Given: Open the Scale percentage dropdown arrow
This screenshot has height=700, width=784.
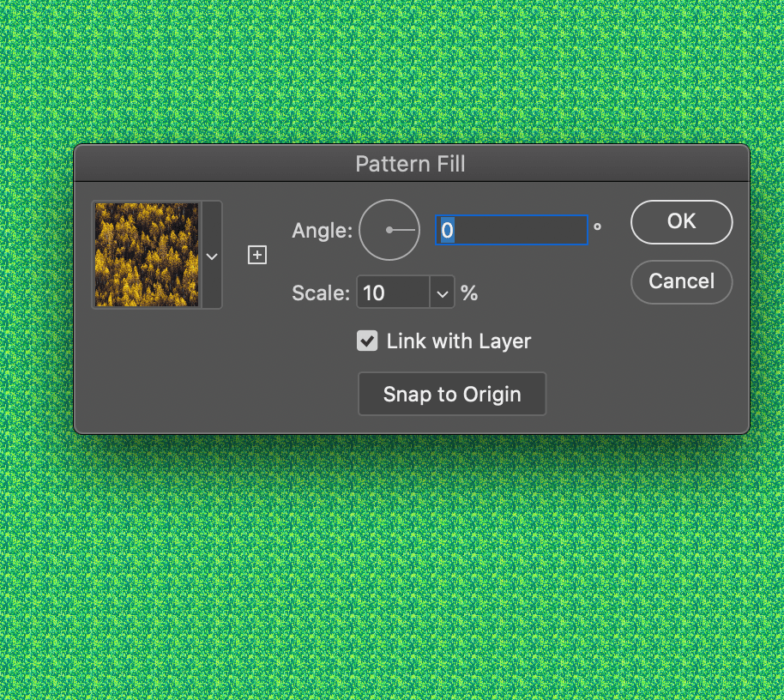Looking at the screenshot, I should [x=443, y=293].
